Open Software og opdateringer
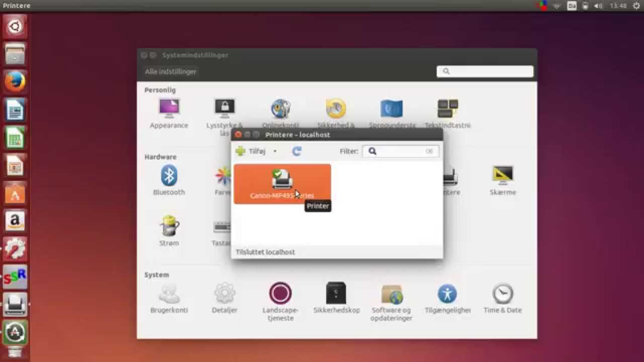Image resolution: width=644 pixels, height=362 pixels. coord(392,302)
